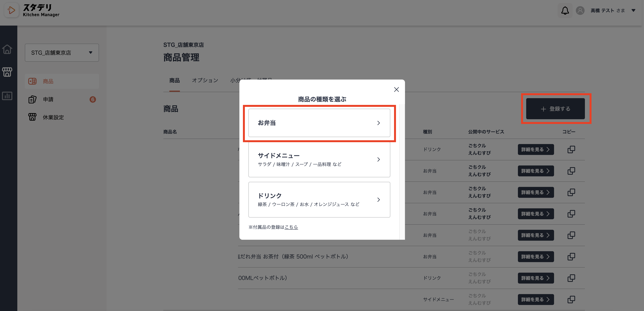Copy the だれ弁当 お茶付 product
The width and height of the screenshot is (644, 311).
[571, 256]
